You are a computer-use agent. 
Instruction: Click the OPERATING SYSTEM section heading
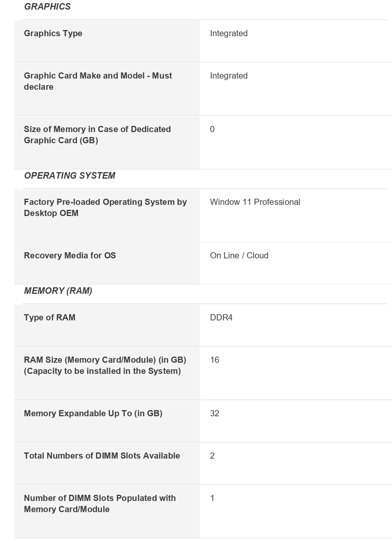[x=70, y=176]
